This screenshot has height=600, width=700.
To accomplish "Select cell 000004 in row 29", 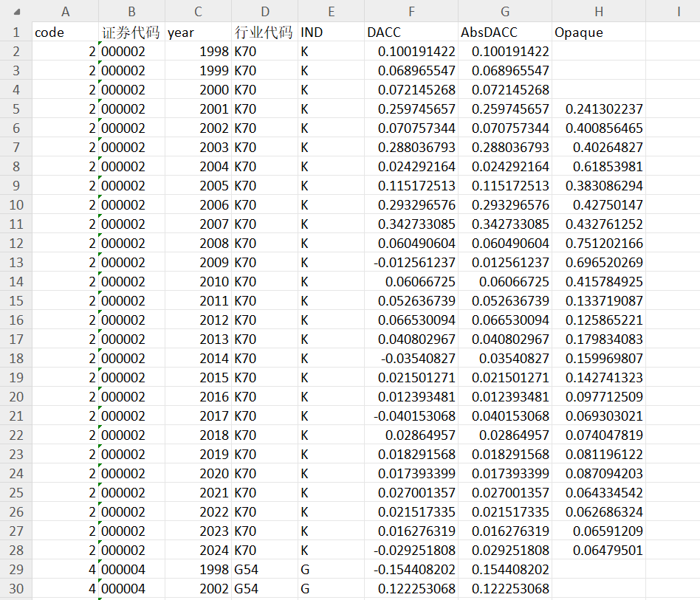I will pyautogui.click(x=131, y=569).
